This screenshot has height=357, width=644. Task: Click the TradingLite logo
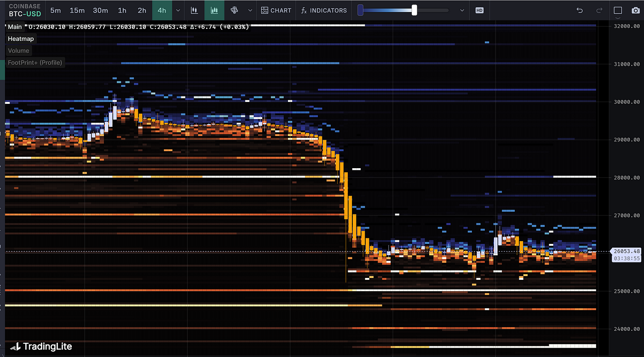point(41,346)
